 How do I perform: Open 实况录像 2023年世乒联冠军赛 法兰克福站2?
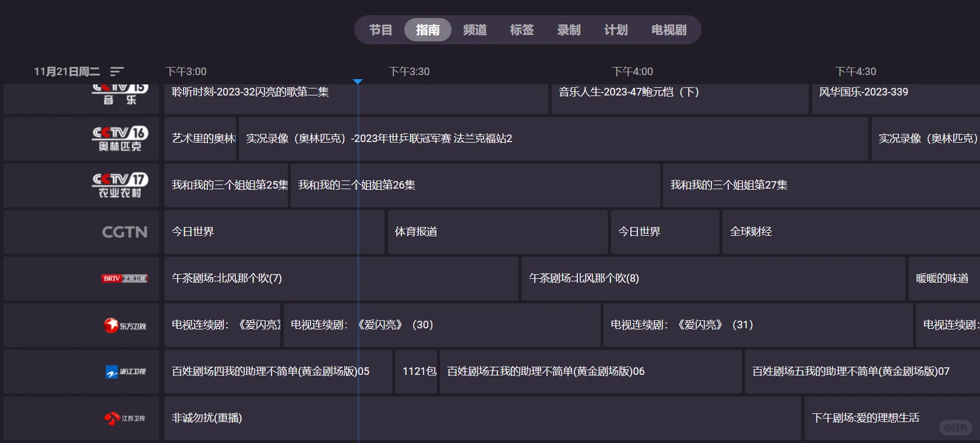click(x=554, y=139)
